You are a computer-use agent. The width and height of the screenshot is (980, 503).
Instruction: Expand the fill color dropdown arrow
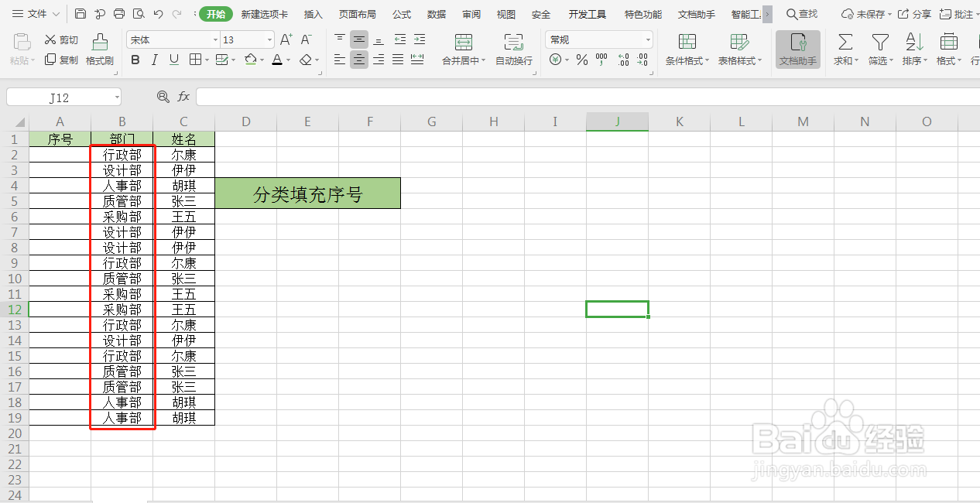click(262, 60)
